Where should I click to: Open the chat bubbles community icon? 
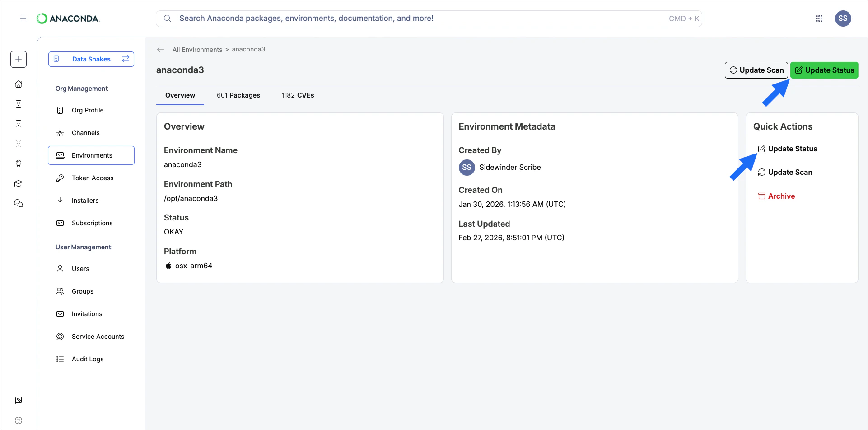coord(19,203)
